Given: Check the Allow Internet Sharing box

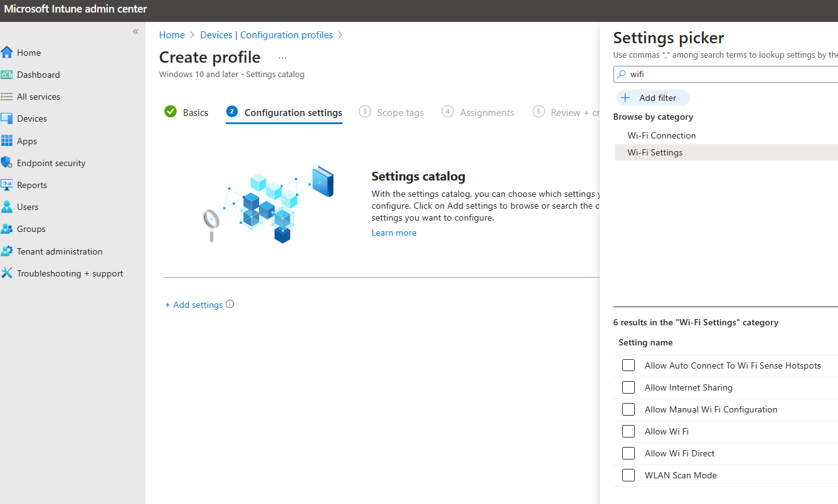Looking at the screenshot, I should click(628, 387).
